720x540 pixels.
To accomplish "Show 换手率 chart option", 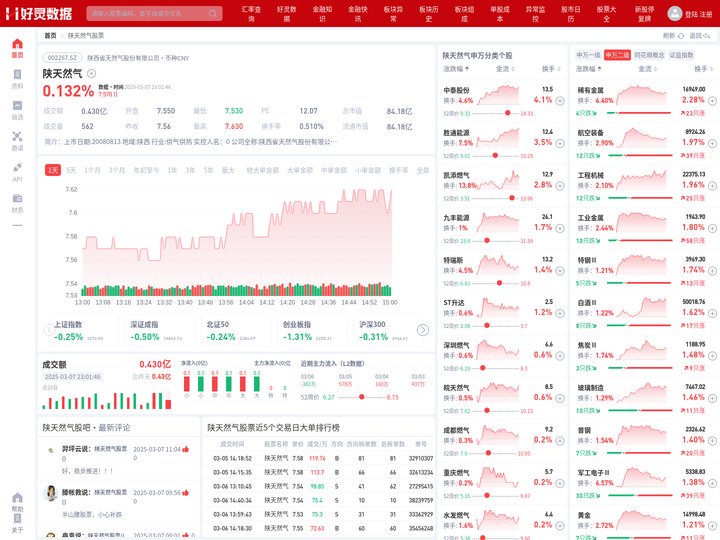I will (398, 170).
